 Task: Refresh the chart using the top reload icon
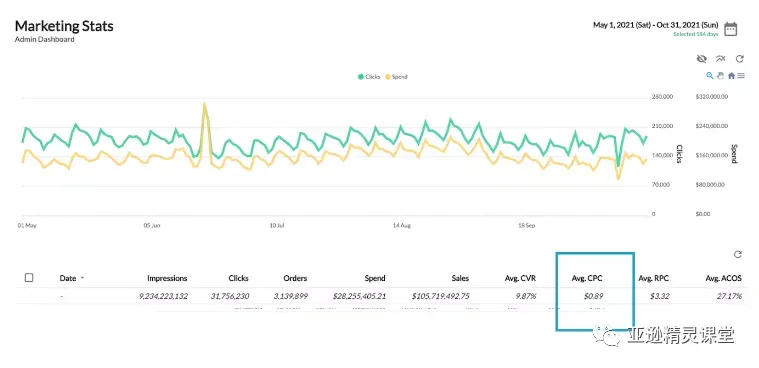(740, 59)
